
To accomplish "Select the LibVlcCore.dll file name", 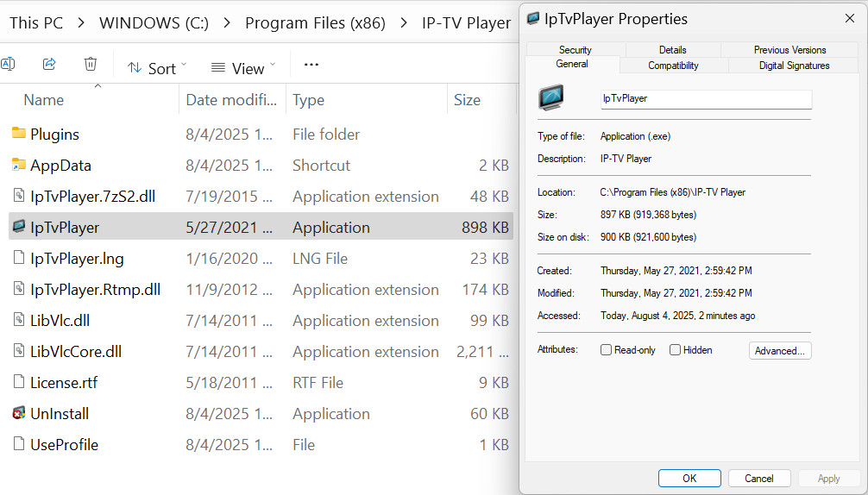I will coord(76,351).
